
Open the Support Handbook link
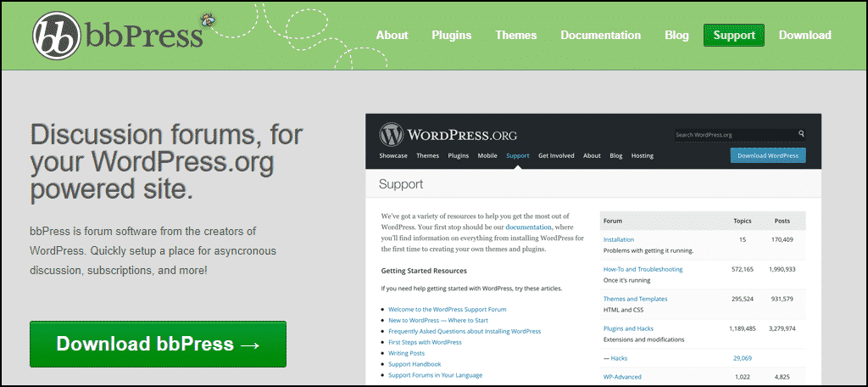click(x=415, y=364)
